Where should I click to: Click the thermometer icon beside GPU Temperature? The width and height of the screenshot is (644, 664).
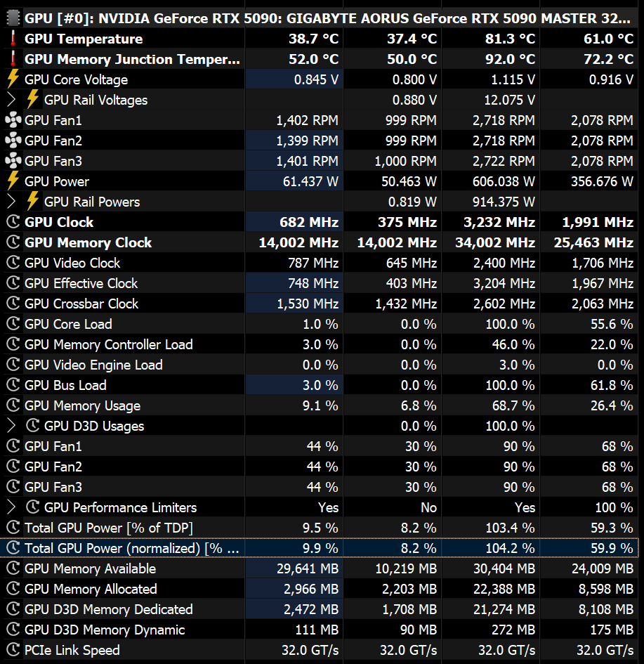click(x=13, y=39)
